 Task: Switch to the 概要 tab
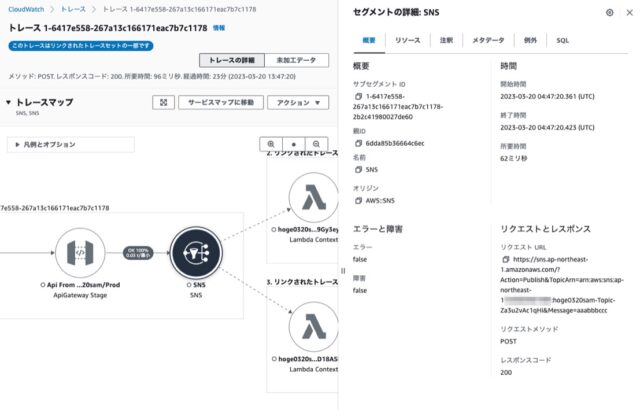[369, 40]
